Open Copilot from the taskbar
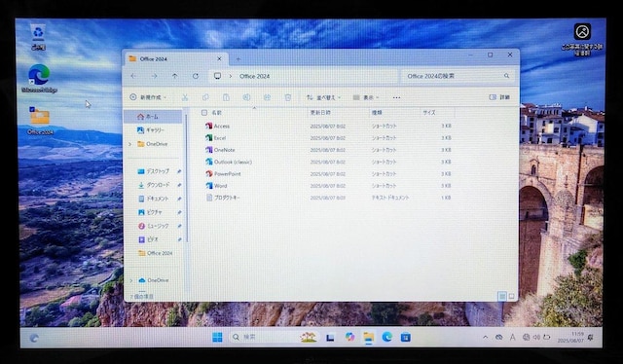Screen dimensions: 623x364 tap(349, 337)
